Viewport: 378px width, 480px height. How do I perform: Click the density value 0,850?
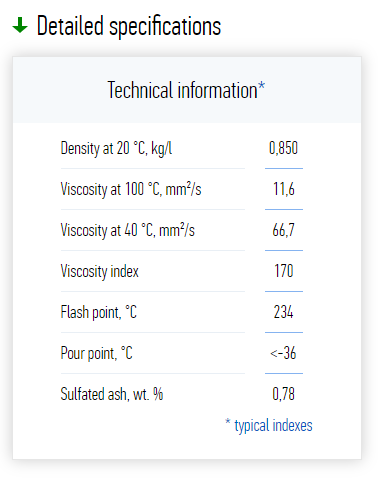click(x=283, y=148)
